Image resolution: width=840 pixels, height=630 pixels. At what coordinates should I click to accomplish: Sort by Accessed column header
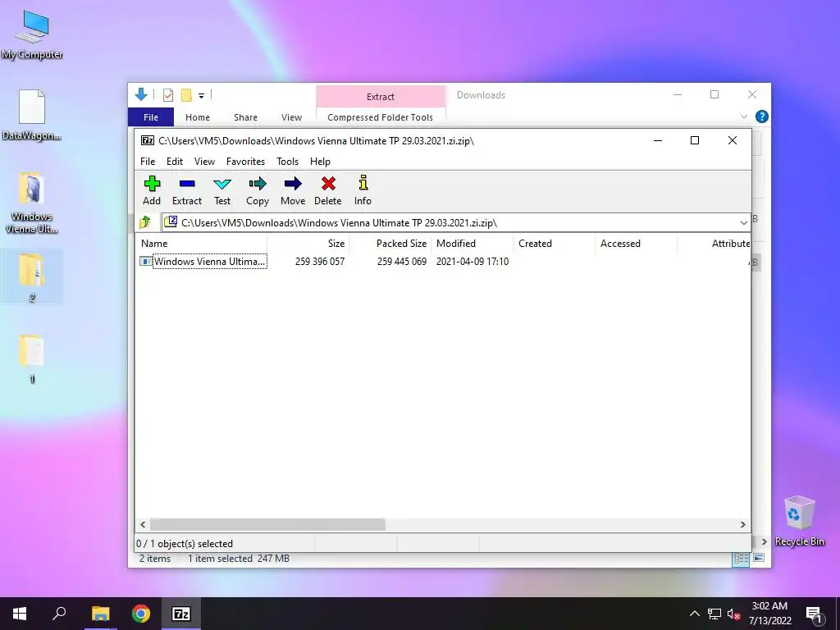[x=636, y=243]
